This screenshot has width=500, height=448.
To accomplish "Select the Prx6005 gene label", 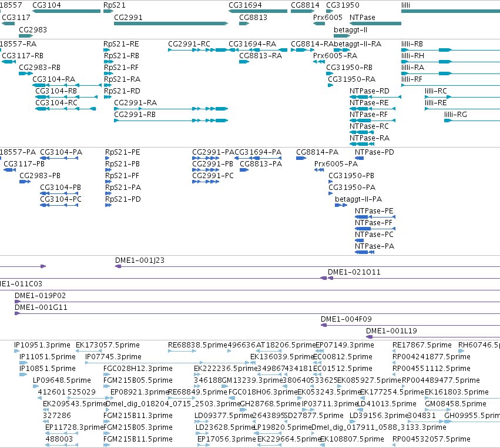I will click(x=327, y=17).
